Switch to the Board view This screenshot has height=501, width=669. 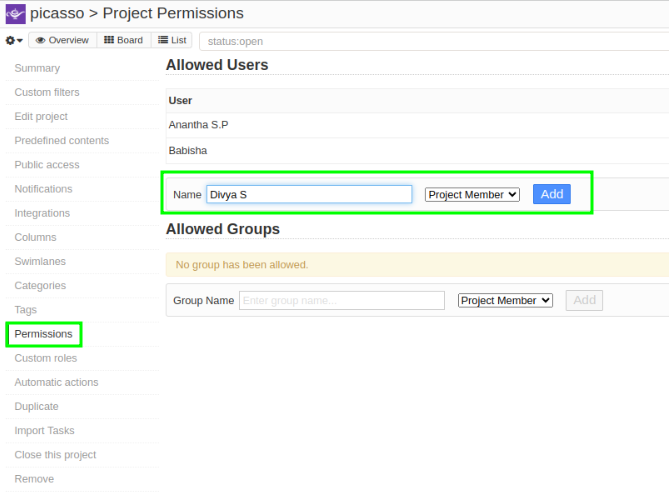point(124,41)
